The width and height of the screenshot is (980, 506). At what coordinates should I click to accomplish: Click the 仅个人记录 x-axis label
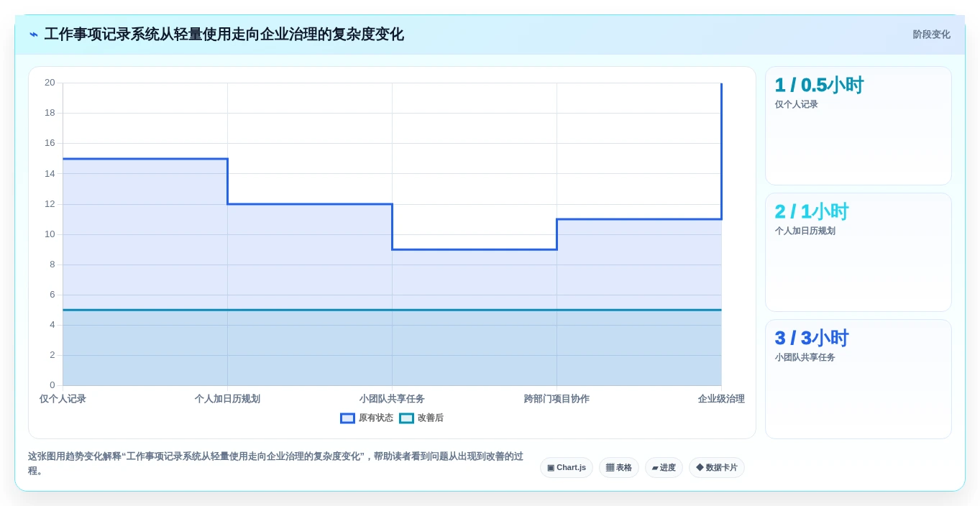(63, 399)
